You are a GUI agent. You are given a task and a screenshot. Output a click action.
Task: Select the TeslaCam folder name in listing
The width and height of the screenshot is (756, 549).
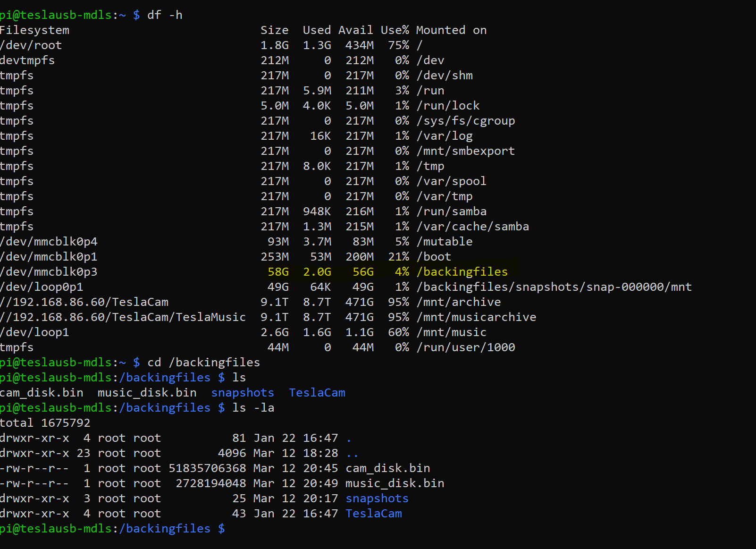317,392
